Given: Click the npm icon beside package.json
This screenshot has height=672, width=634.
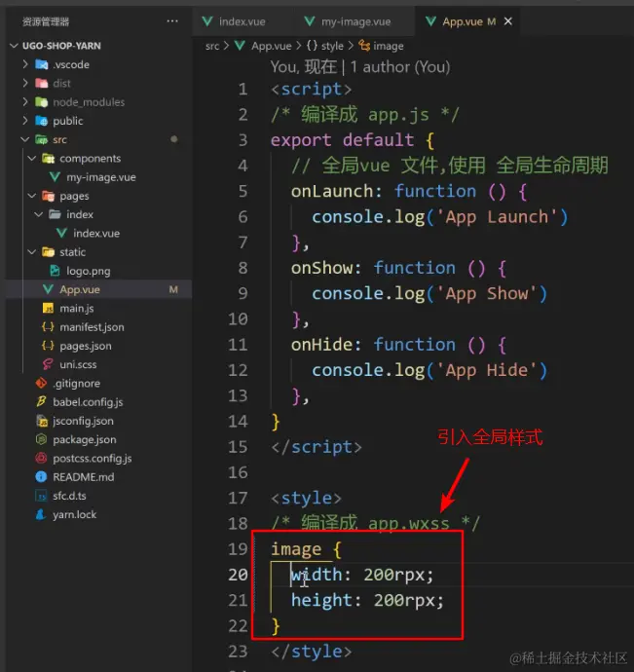Looking at the screenshot, I should pyautogui.click(x=41, y=439).
